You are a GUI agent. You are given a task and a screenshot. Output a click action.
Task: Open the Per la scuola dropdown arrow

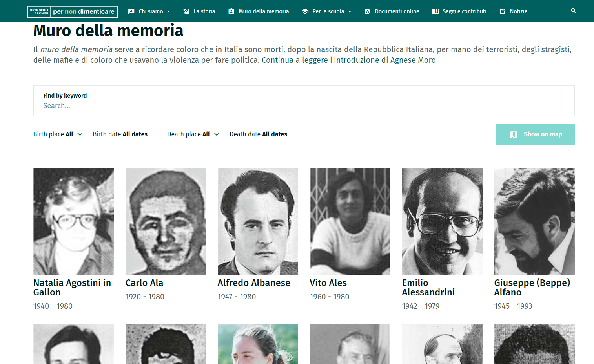pos(350,11)
